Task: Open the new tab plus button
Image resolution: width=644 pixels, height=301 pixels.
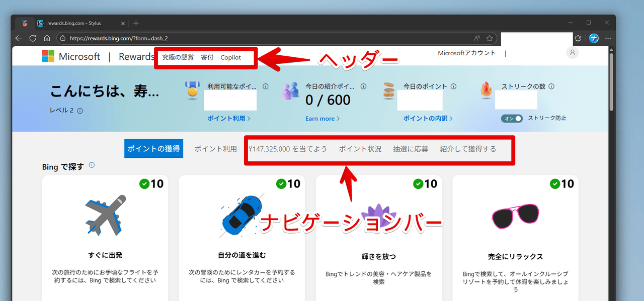Action: coord(136,23)
